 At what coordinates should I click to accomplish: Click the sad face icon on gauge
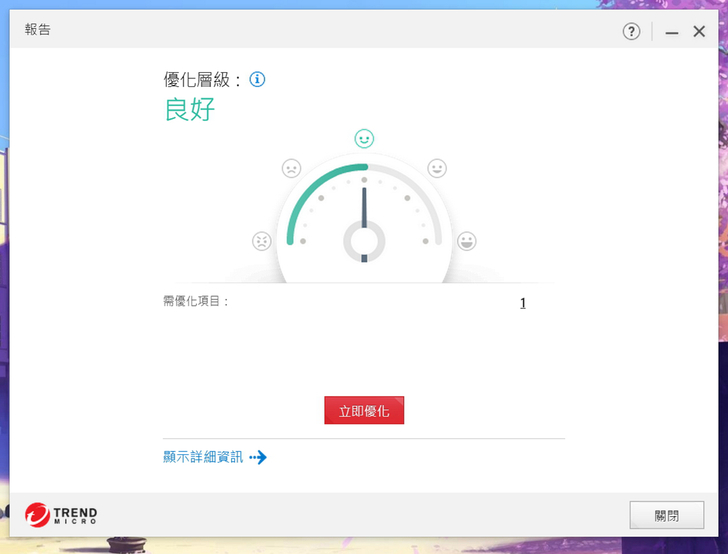(x=291, y=168)
